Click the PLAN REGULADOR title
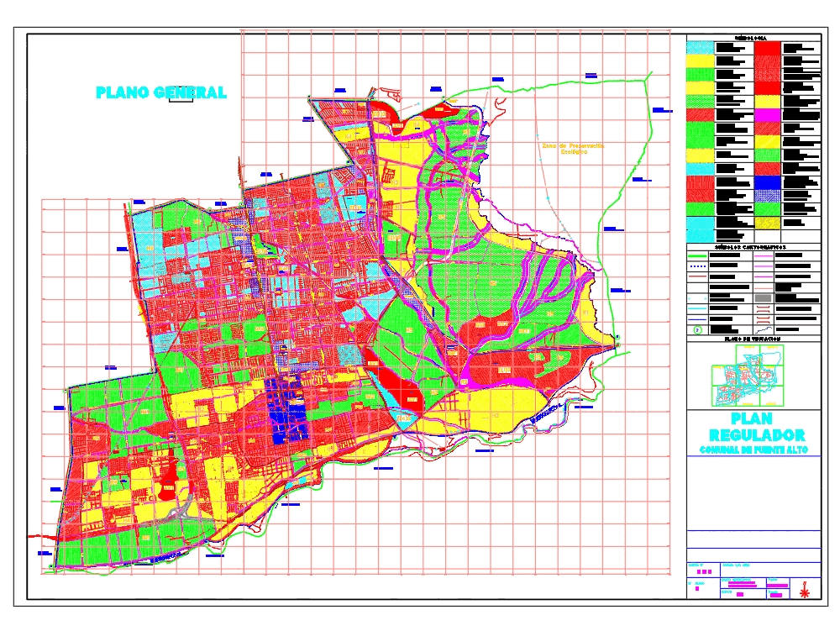This screenshot has height=631, width=840. tap(756, 427)
